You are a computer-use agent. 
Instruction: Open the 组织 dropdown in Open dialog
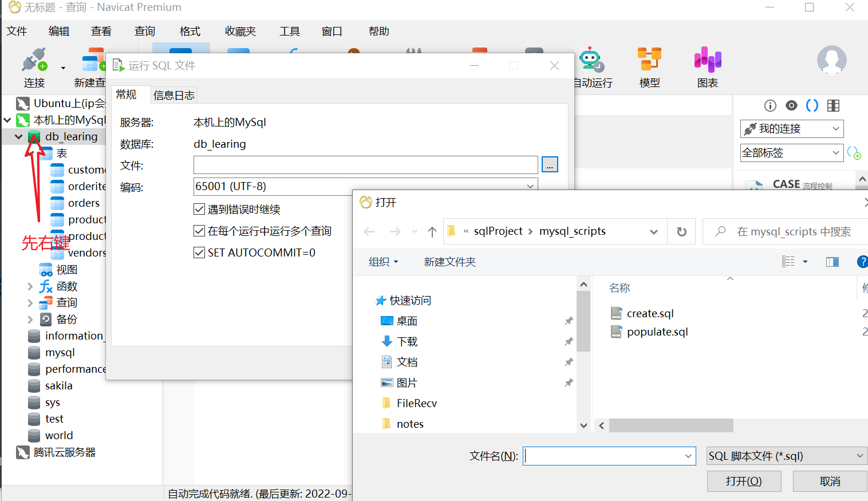coord(384,262)
